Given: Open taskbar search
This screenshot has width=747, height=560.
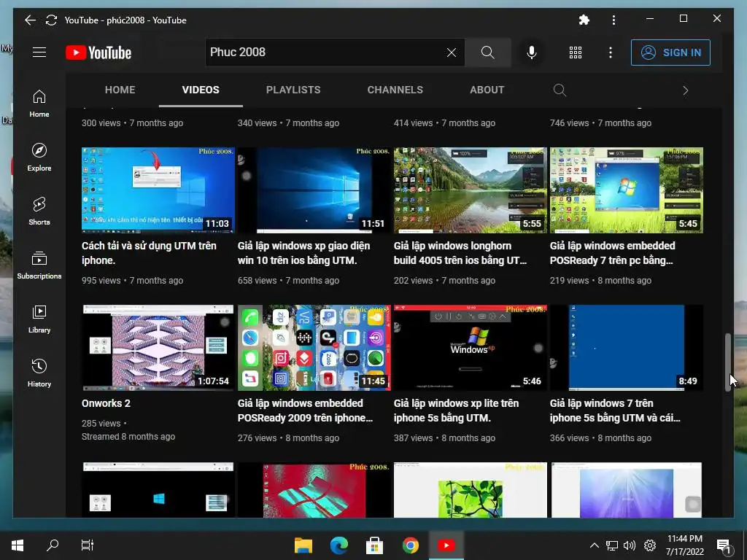Looking at the screenshot, I should click(53, 545).
